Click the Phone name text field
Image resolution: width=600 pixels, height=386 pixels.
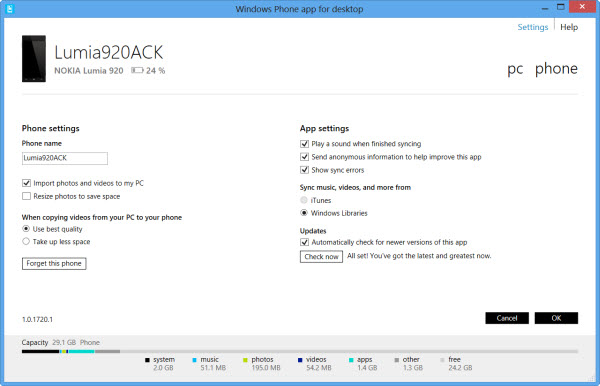[x=65, y=158]
